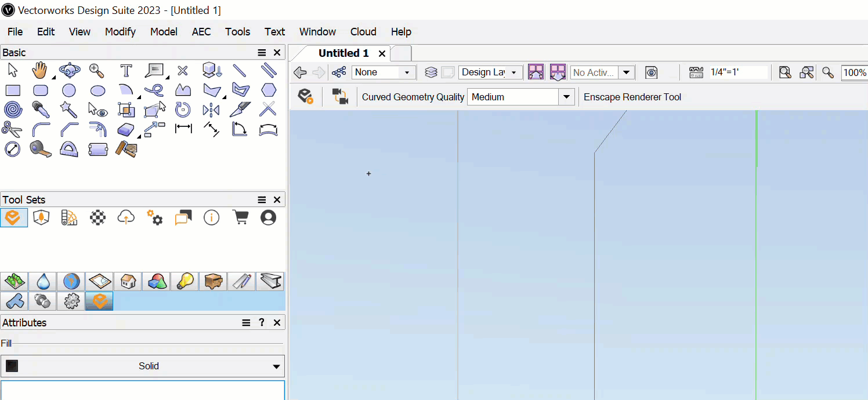Switch to Fasteners bolt tool set
The image size is (868, 400).
[42, 301]
